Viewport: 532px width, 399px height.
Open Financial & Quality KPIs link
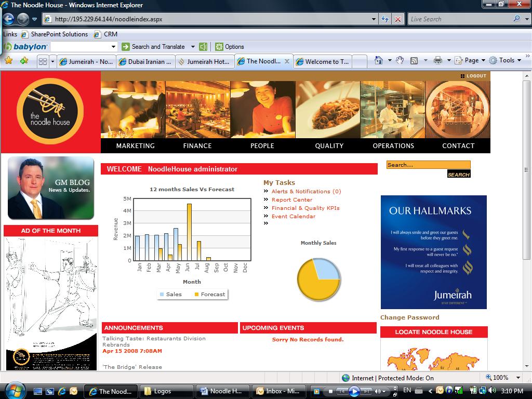[305, 208]
